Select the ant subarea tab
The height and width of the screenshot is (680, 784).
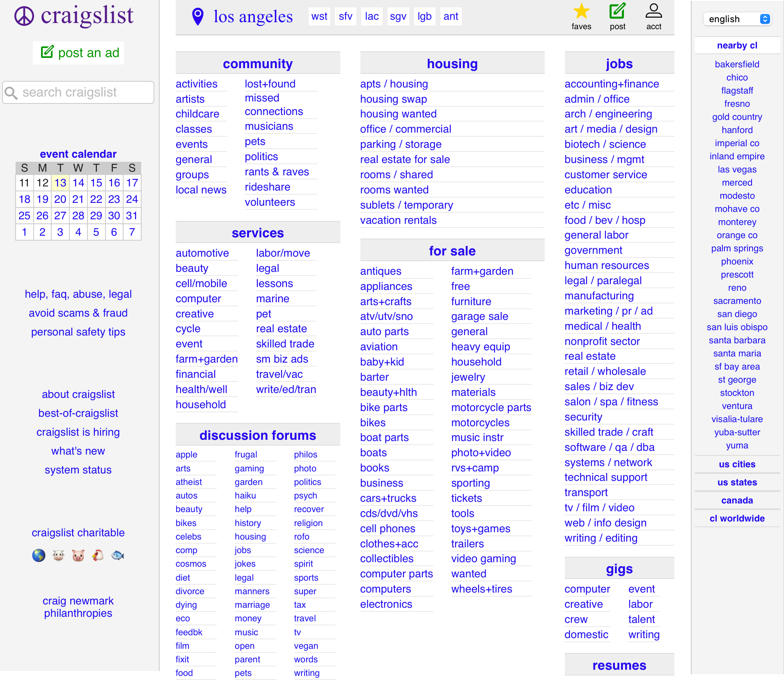pos(451,16)
